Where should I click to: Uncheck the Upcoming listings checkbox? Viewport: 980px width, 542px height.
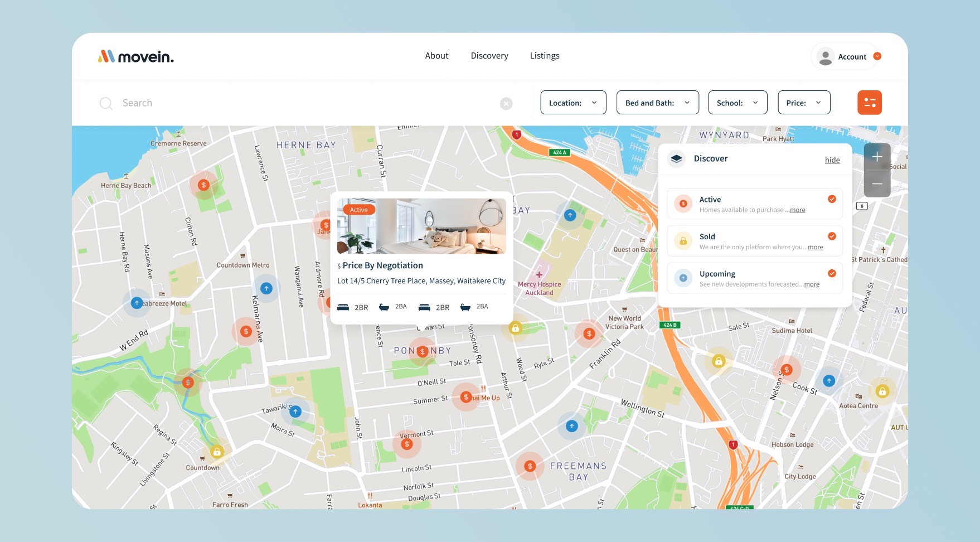click(832, 273)
